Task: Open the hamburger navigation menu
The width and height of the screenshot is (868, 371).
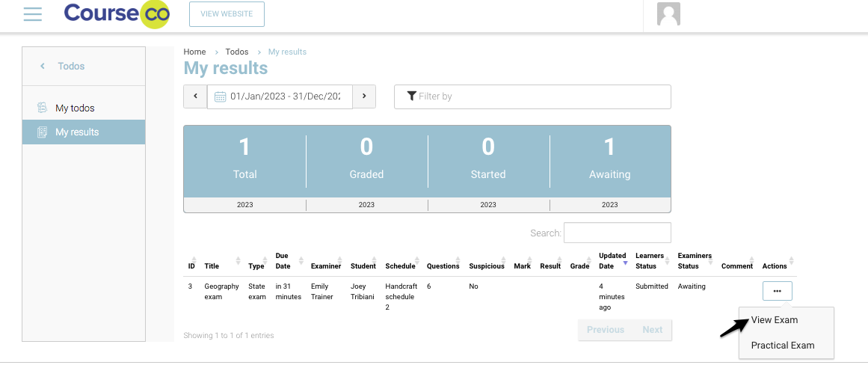Action: (32, 13)
